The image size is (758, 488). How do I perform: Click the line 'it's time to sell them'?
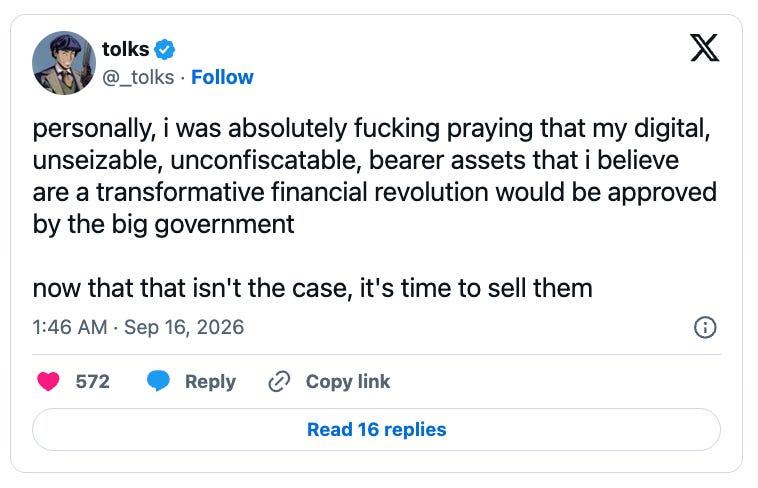476,288
